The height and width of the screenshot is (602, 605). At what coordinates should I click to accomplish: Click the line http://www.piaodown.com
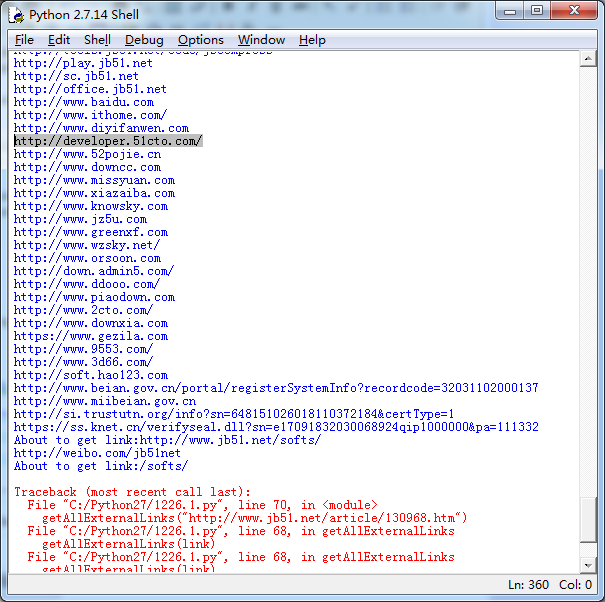click(94, 297)
